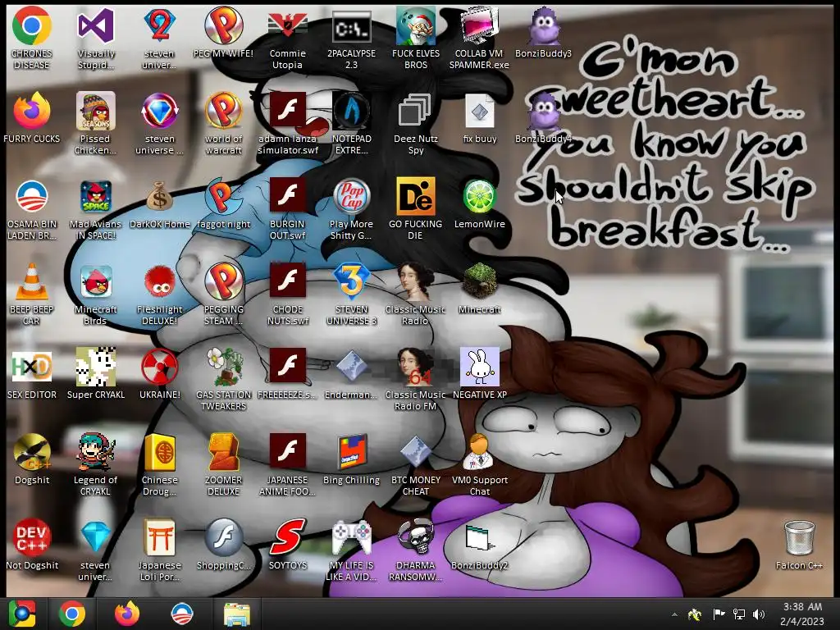Open the PopCap Play More games icon

tap(351, 196)
